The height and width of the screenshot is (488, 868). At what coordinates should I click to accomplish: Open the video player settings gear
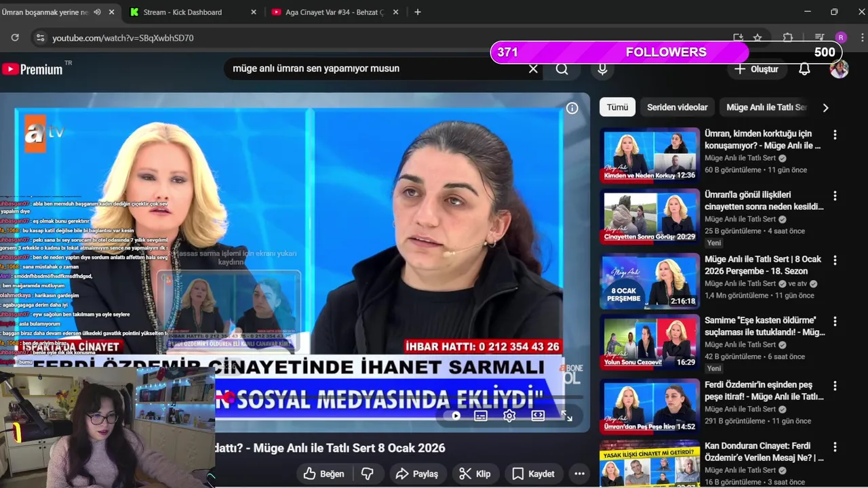[509, 415]
